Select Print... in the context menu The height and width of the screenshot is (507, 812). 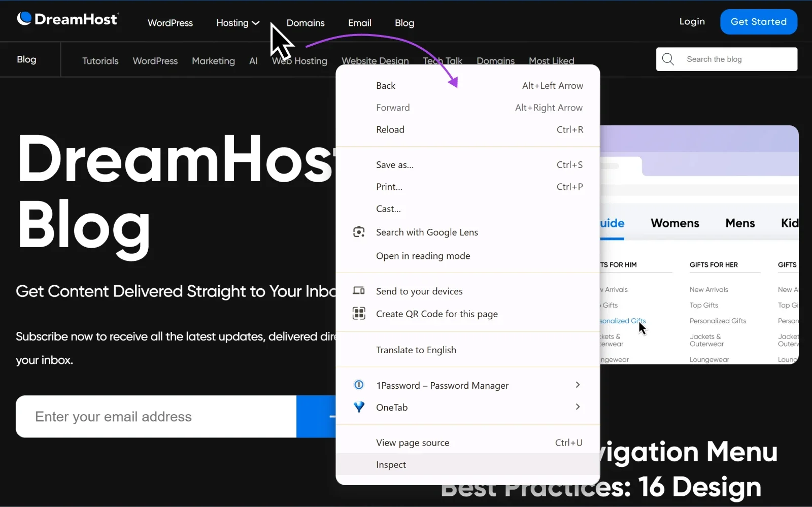point(467,187)
